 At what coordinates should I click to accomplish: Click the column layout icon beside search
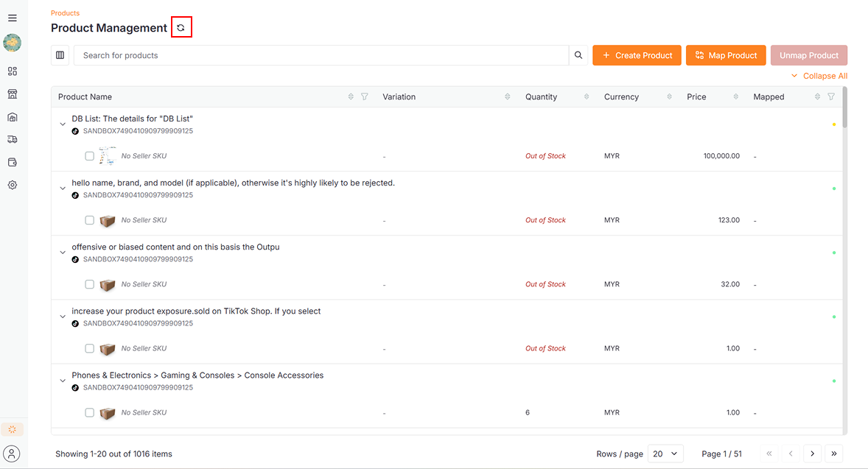60,55
